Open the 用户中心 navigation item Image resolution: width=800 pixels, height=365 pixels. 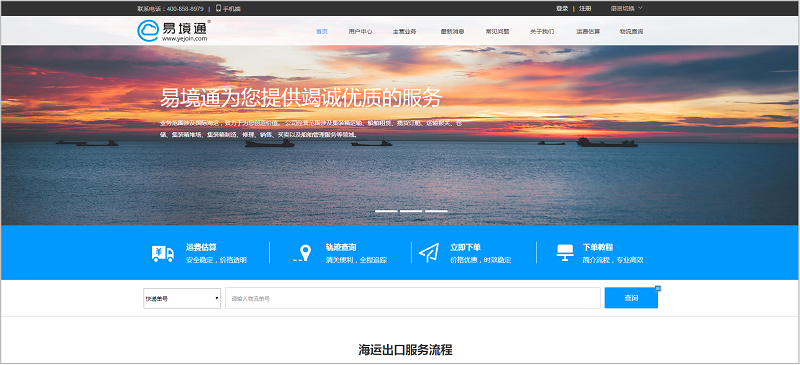click(360, 31)
